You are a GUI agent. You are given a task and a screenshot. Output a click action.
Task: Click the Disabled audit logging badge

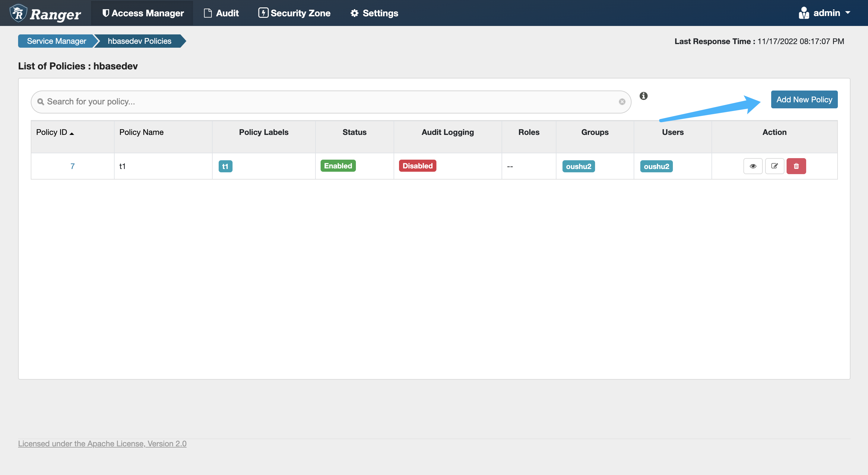click(x=417, y=166)
